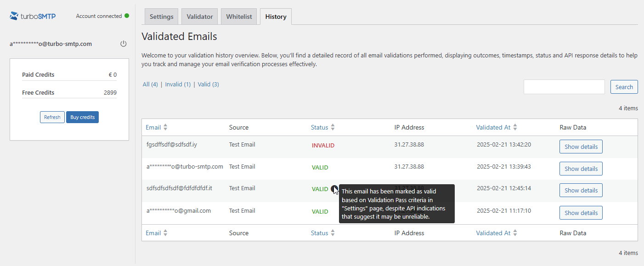Viewport: 644px width, 266px height.
Task: Click email a**********o@gmail.com
Action: point(179,210)
